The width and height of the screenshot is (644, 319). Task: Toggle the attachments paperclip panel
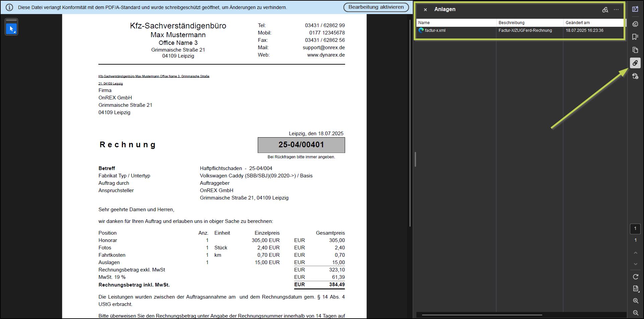point(635,63)
